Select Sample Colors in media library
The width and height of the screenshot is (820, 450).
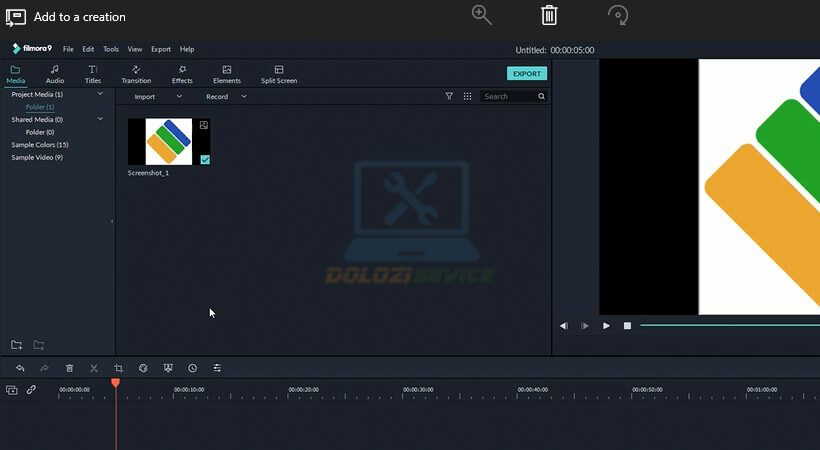(x=40, y=145)
